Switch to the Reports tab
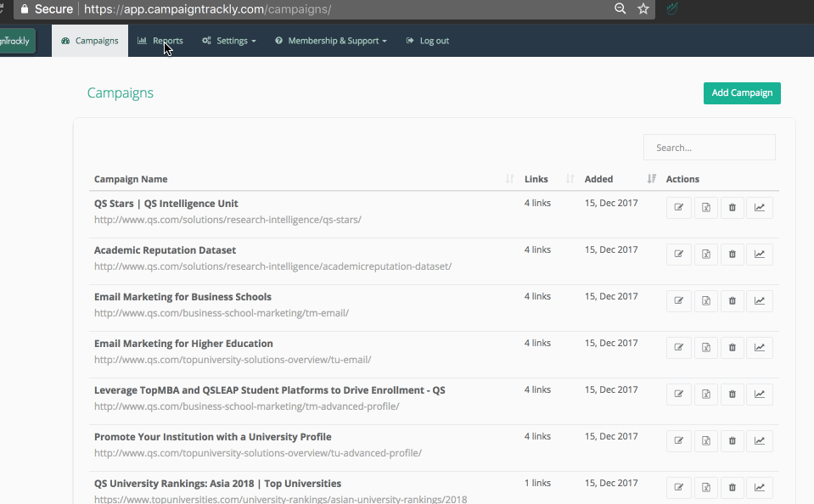This screenshot has width=814, height=504. point(160,41)
